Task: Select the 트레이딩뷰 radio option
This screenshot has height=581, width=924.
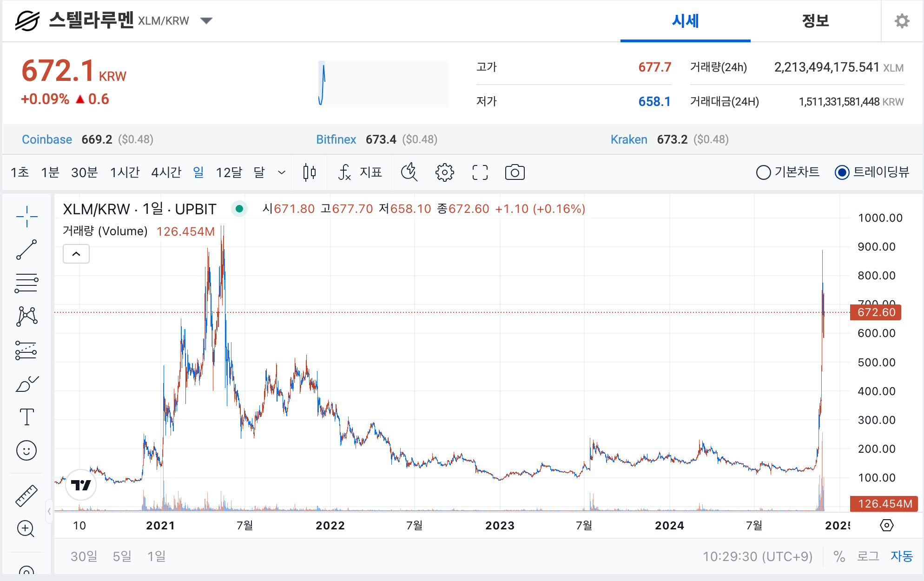Action: (x=842, y=172)
